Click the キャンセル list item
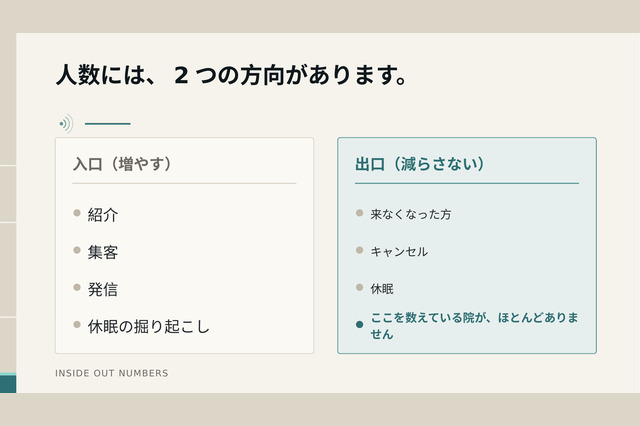The image size is (640, 426). click(x=399, y=251)
